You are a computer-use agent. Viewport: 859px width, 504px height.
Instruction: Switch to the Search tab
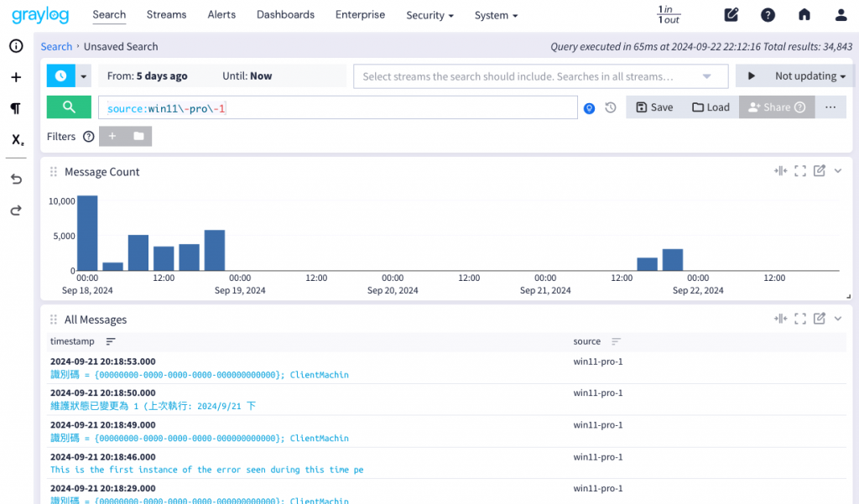click(109, 15)
